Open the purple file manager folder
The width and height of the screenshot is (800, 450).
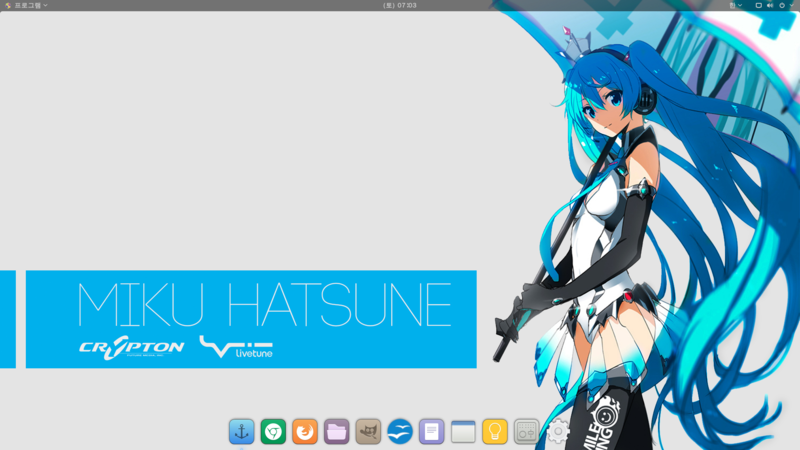point(337,432)
